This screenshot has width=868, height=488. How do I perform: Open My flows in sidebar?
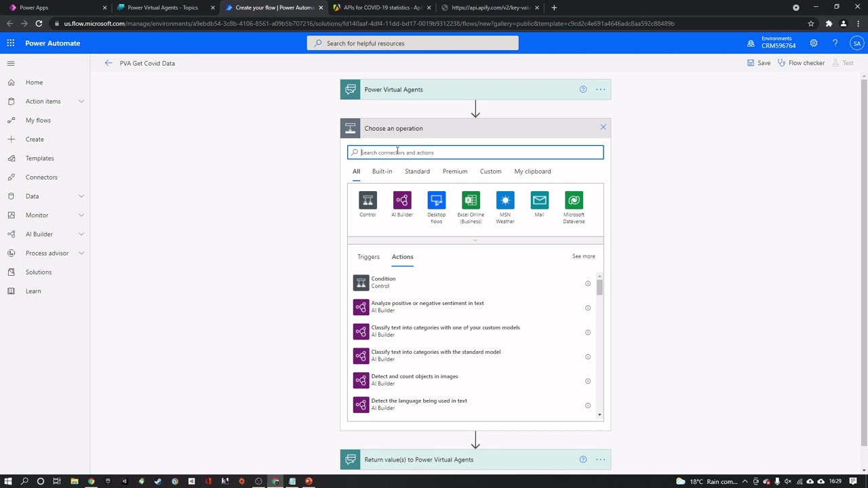click(x=38, y=120)
